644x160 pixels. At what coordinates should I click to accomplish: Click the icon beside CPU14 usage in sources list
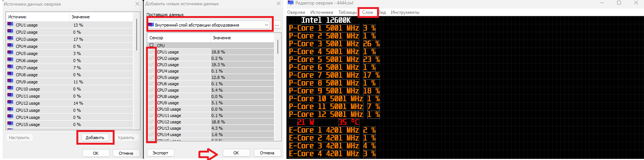pyautogui.click(x=10, y=117)
